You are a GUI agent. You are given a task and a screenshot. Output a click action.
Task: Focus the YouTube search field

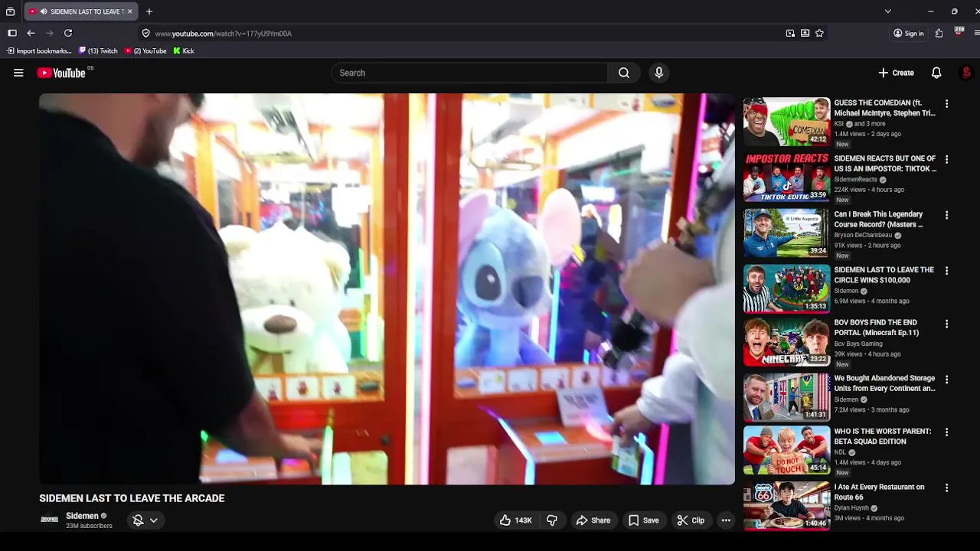pyautogui.click(x=469, y=73)
